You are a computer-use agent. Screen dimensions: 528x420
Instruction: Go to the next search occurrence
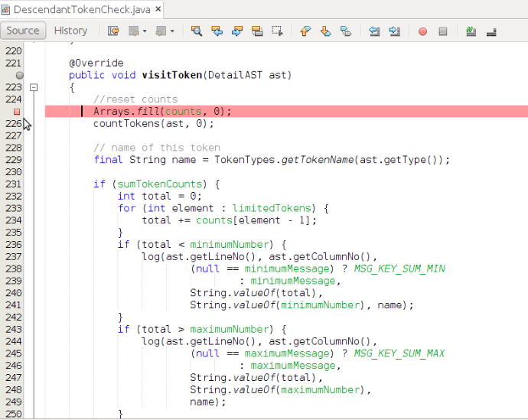(236, 31)
